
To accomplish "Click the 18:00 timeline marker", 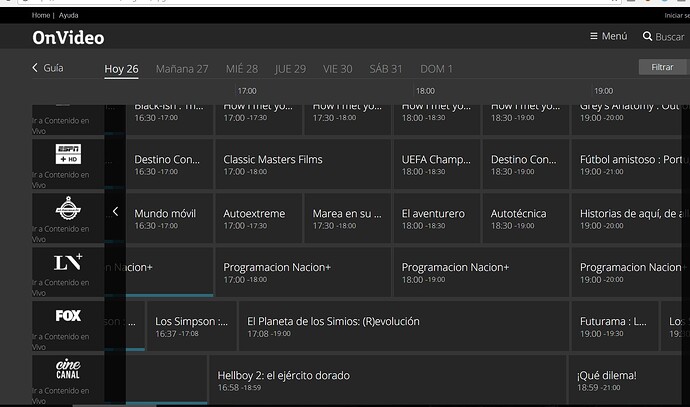I will pos(425,91).
